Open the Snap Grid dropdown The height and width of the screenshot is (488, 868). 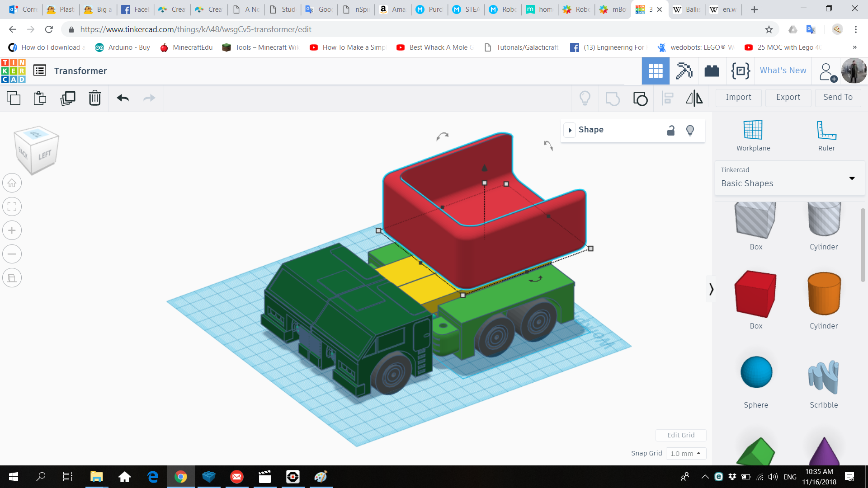point(686,453)
